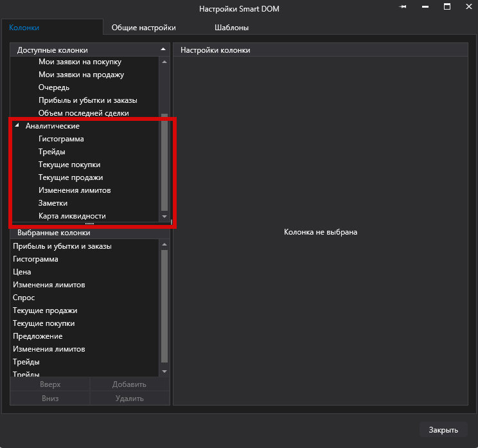The width and height of the screenshot is (478, 448).
Task: Click the Вверх button
Action: pyautogui.click(x=50, y=384)
